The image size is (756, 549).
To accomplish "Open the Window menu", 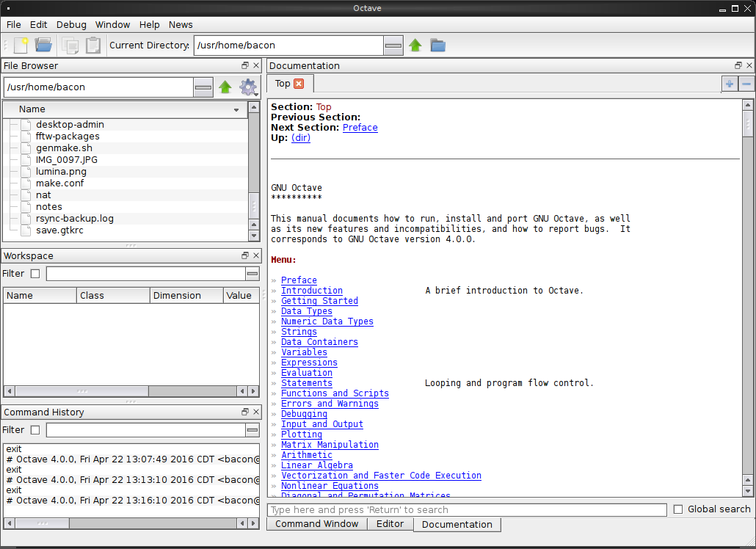I will pos(113,24).
